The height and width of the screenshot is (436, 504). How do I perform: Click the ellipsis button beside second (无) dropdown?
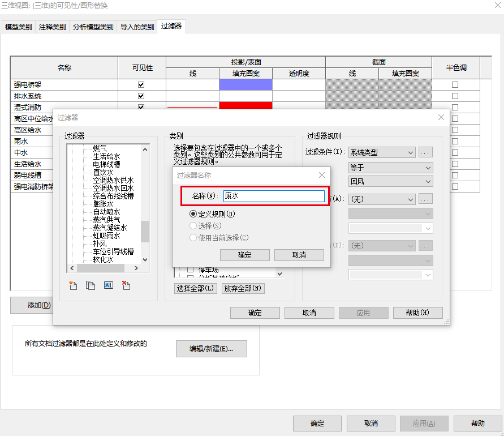point(425,199)
